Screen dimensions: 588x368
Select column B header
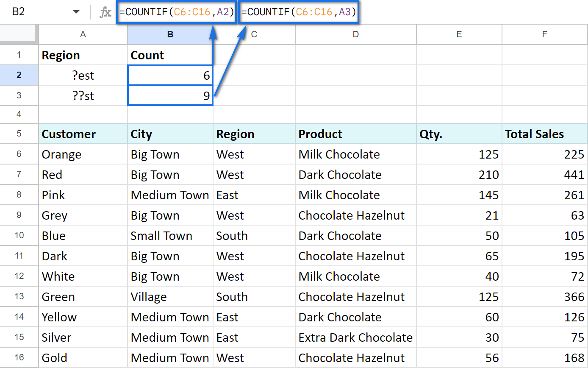(170, 34)
